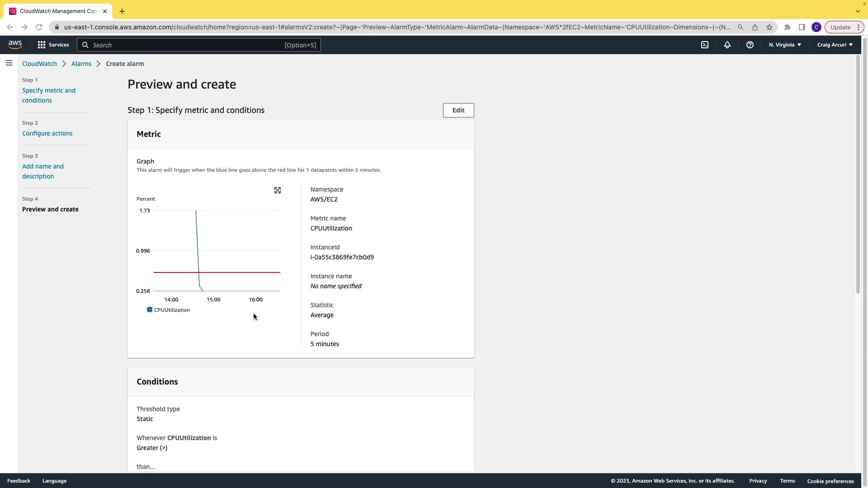Viewport: 868px width, 488px height.
Task: Open the Services grid menu
Action: point(53,45)
